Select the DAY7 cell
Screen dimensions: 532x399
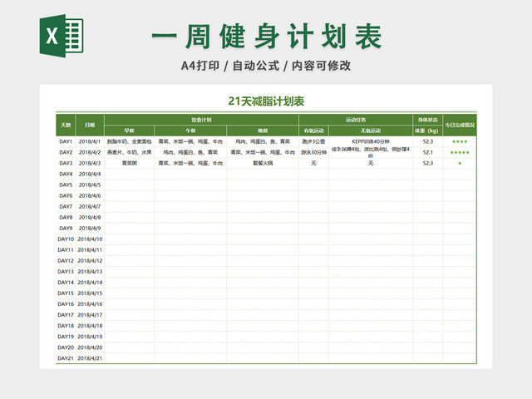pos(66,207)
